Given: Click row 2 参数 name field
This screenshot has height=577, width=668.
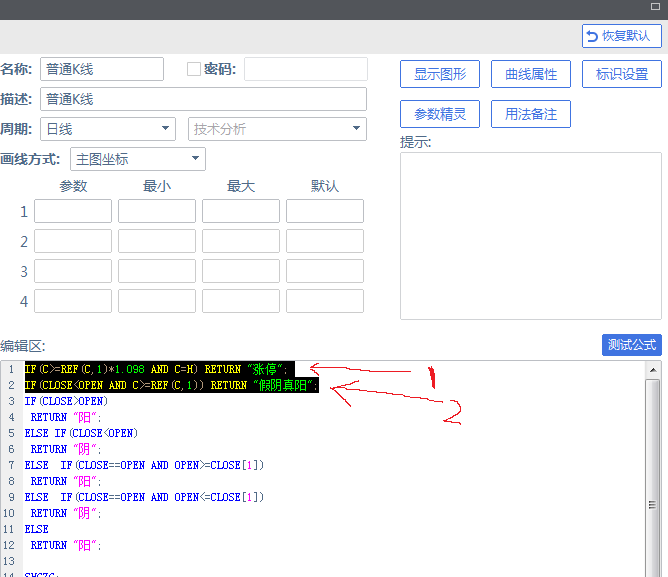Looking at the screenshot, I should tap(73, 241).
